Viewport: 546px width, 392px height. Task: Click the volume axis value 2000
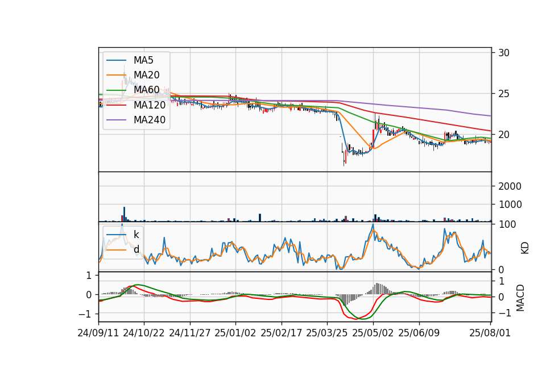tap(510, 186)
